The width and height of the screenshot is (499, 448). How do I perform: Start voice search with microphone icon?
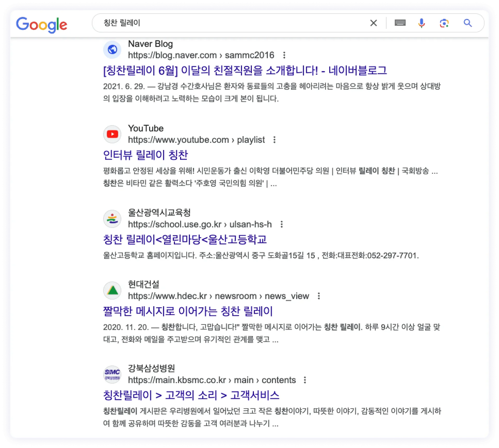[x=421, y=23]
